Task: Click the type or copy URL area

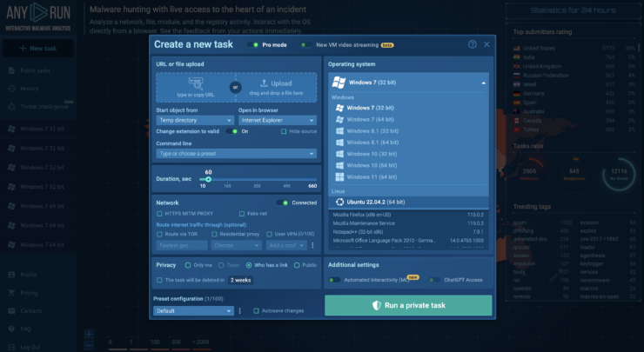Action: point(196,88)
